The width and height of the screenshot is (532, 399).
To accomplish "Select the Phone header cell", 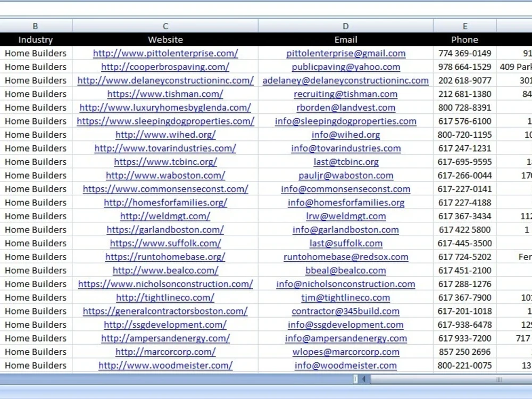I will click(465, 40).
